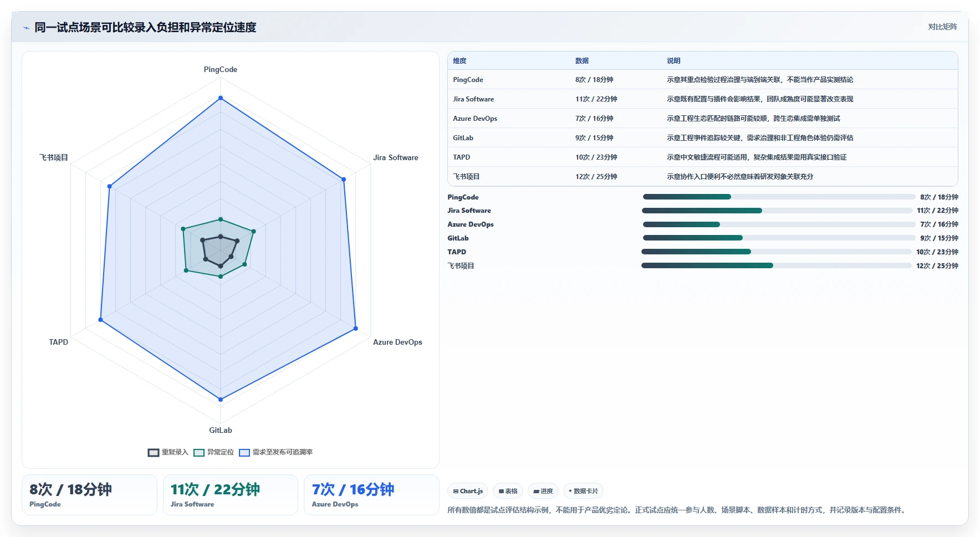The width and height of the screenshot is (980, 537).
Task: Click the 7次 / 16分钟 value beside the Azure DevOps bar
Action: tap(940, 224)
